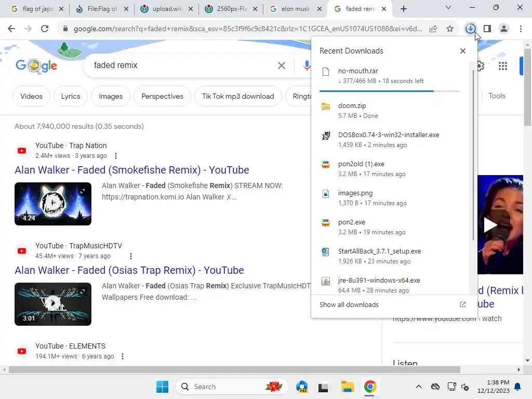Image resolution: width=532 pixels, height=399 pixels.
Task: Click the address bar URL
Action: [x=248, y=29]
